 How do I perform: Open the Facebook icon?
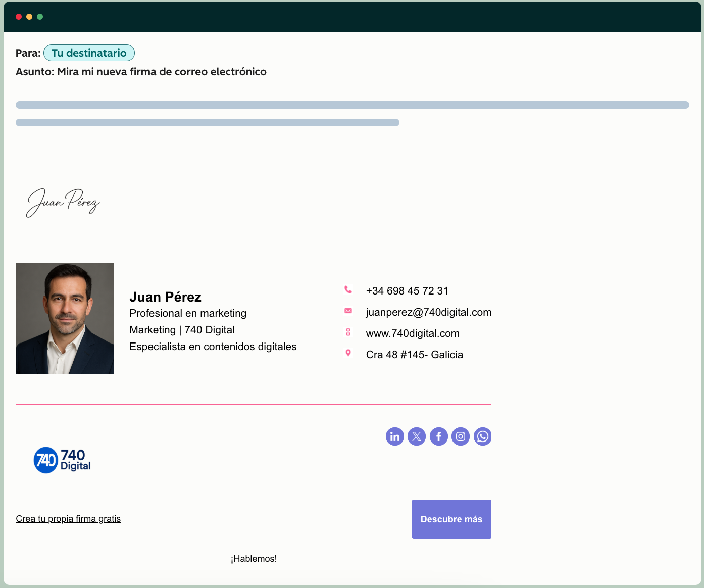438,436
